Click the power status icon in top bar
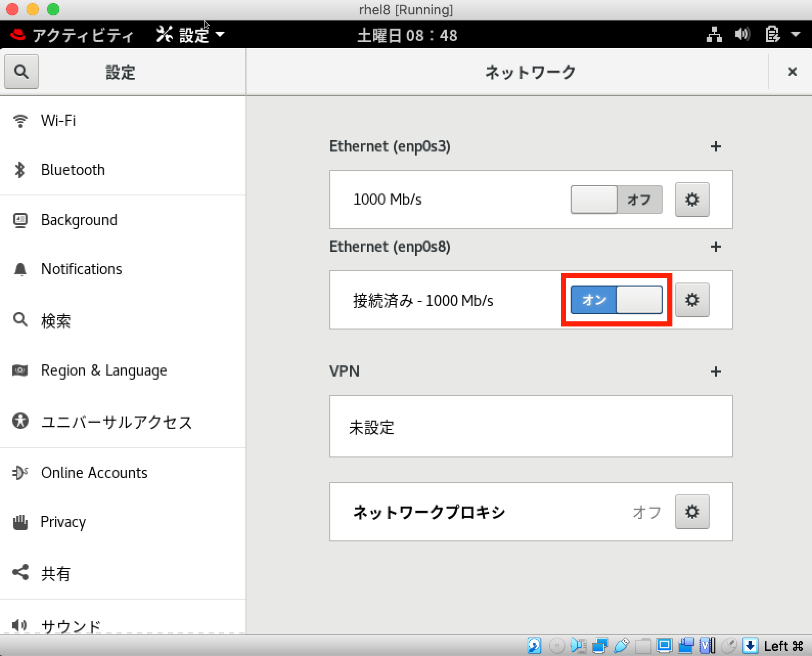812x656 pixels. coord(773,35)
